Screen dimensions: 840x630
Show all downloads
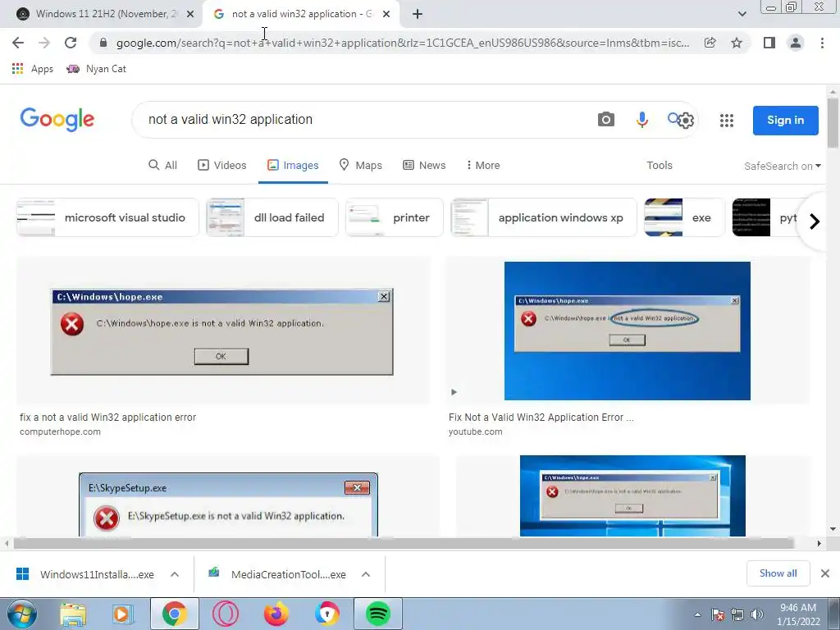[778, 573]
